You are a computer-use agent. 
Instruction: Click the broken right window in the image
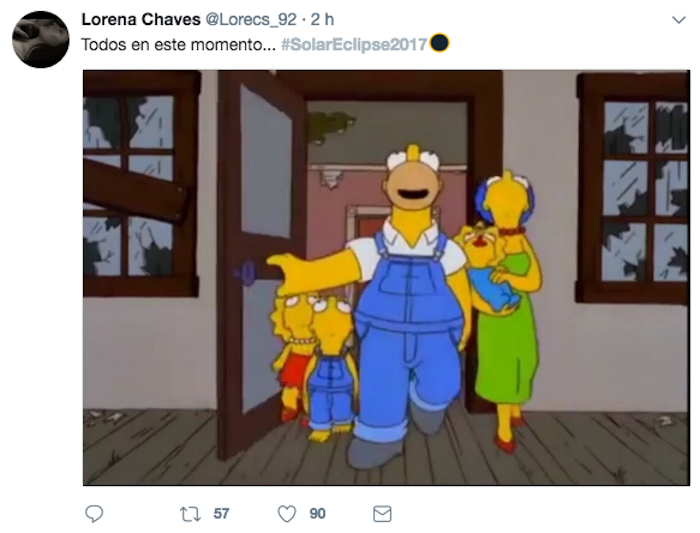tap(633, 187)
